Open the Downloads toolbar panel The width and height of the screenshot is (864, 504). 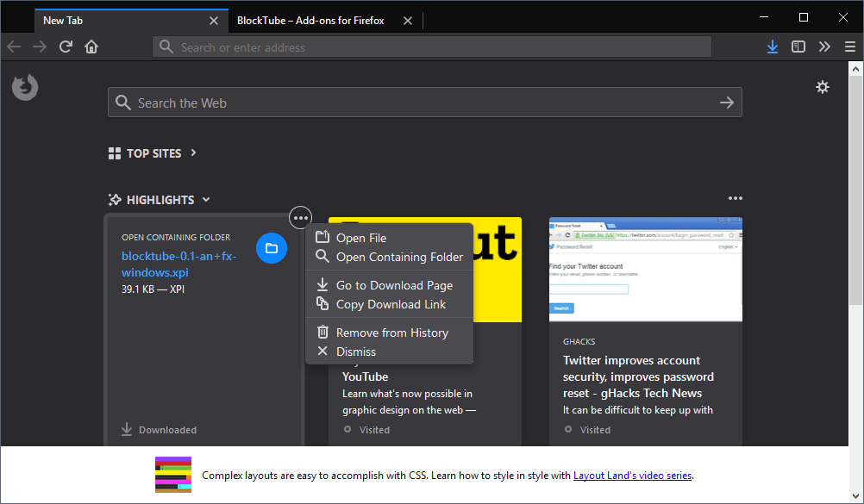tap(773, 47)
